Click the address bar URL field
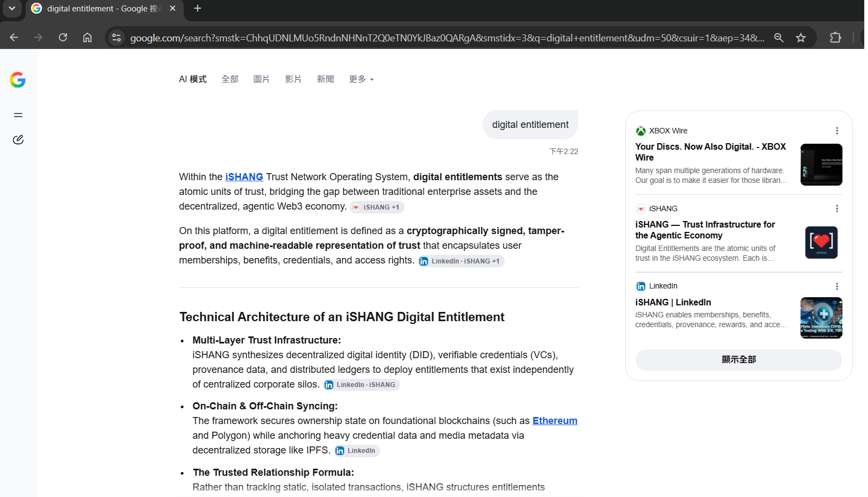This screenshot has width=868, height=497. (447, 38)
